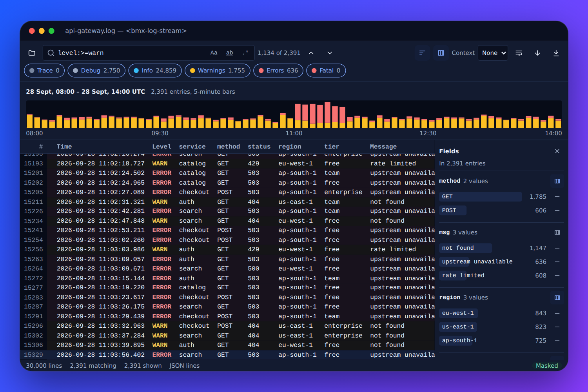Sort by the status column header
588x392 pixels.
[x=259, y=147]
